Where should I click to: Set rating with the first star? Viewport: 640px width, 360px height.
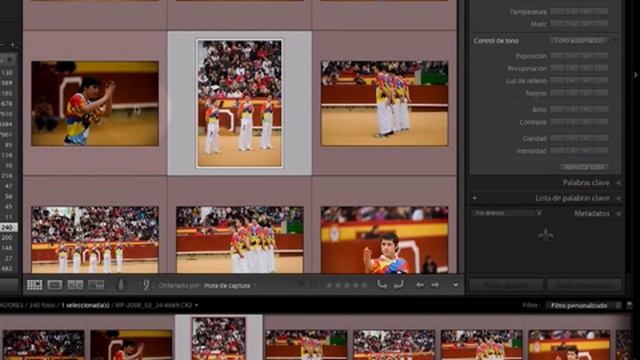pyautogui.click(x=329, y=286)
